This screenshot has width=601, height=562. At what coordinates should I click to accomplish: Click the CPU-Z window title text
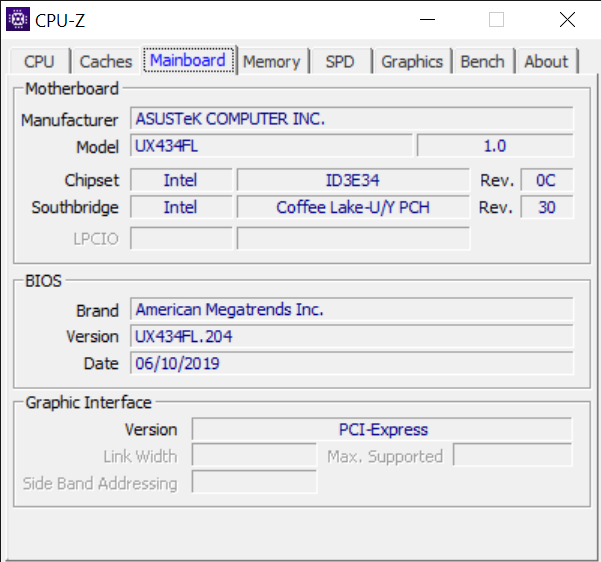tap(60, 20)
